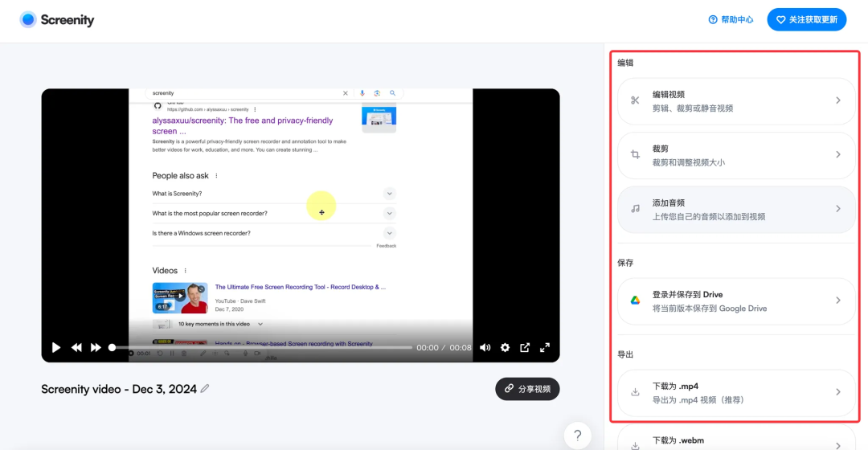Click the scissors icon for 编辑视频
The height and width of the screenshot is (450, 868).
(x=635, y=100)
